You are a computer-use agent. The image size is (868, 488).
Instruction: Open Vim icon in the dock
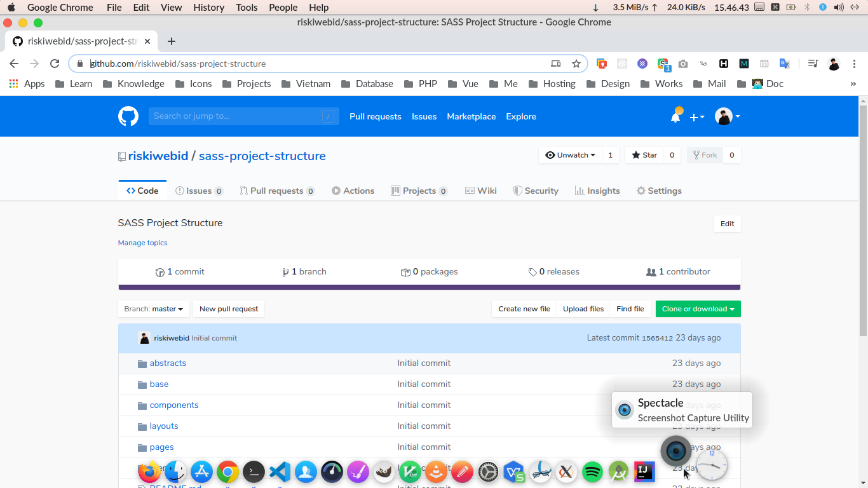click(410, 472)
